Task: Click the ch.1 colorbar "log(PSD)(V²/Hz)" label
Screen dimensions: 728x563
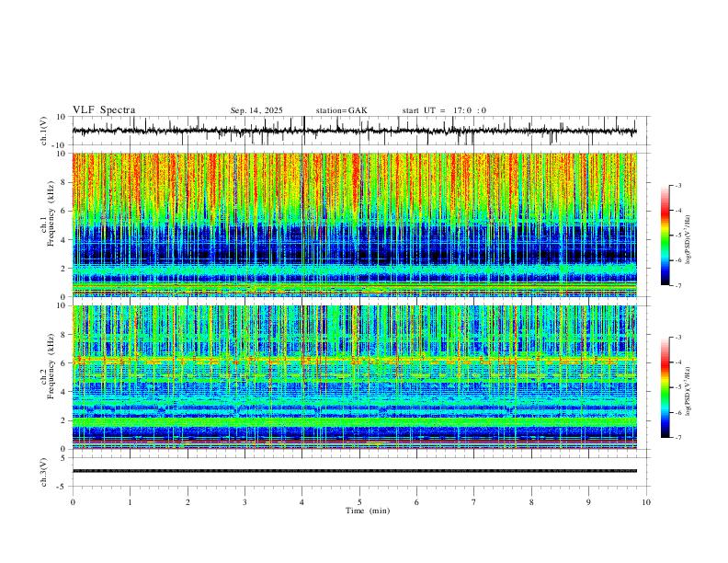Action: [x=688, y=240]
